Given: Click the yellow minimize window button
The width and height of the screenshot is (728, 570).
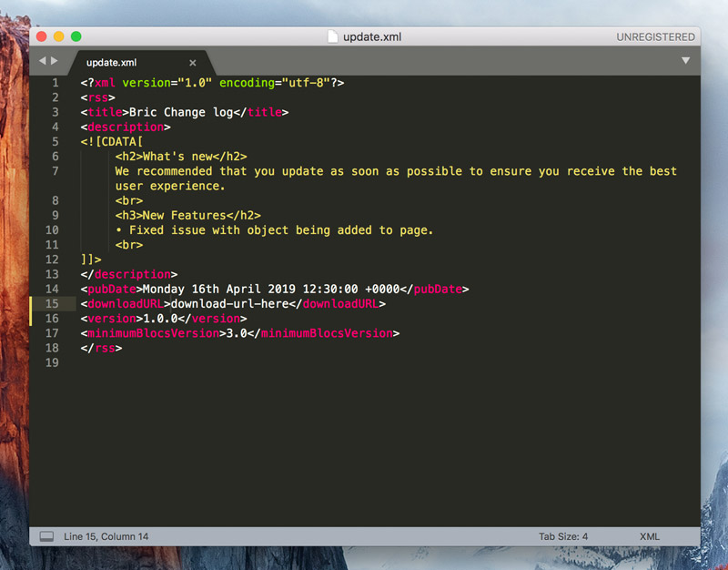Looking at the screenshot, I should 58,36.
